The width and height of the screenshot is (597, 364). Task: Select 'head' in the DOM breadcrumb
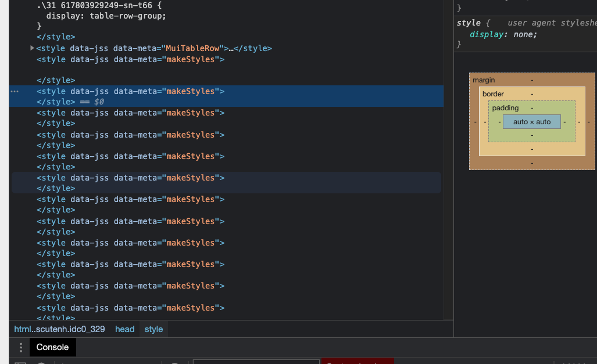(x=124, y=329)
